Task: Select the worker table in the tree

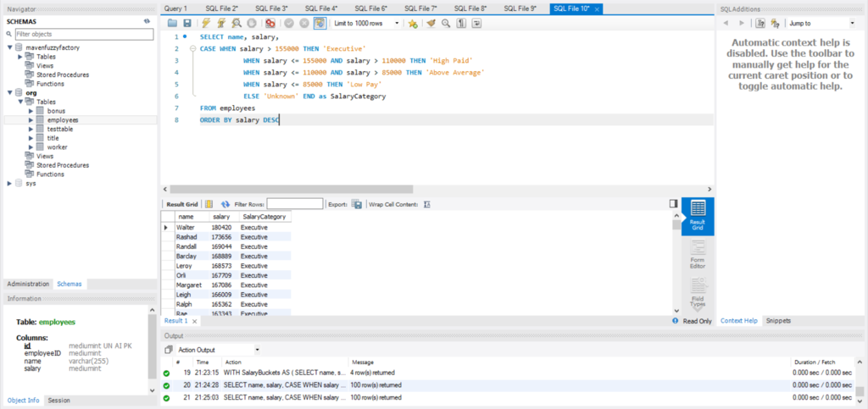Action: (x=57, y=146)
